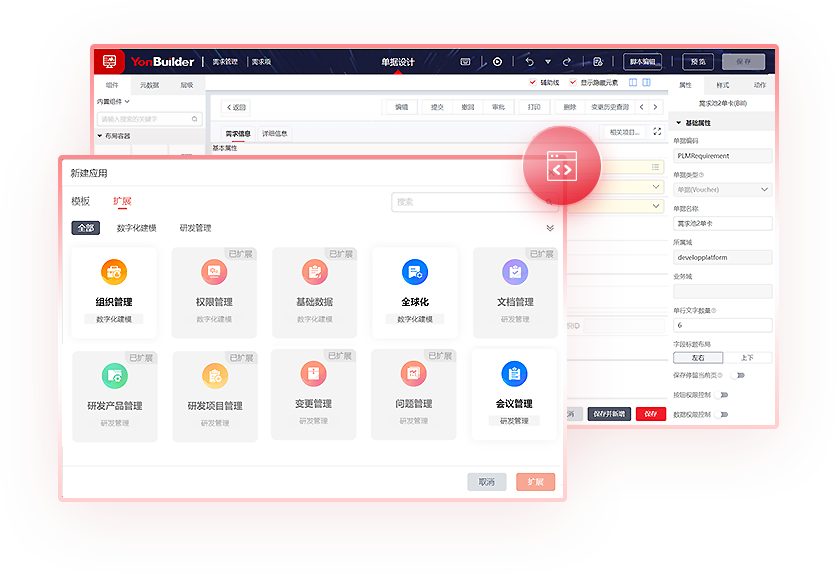Click the fullscreen expand icon beside 相关项目
The width and height of the screenshot is (837, 574).
click(657, 131)
